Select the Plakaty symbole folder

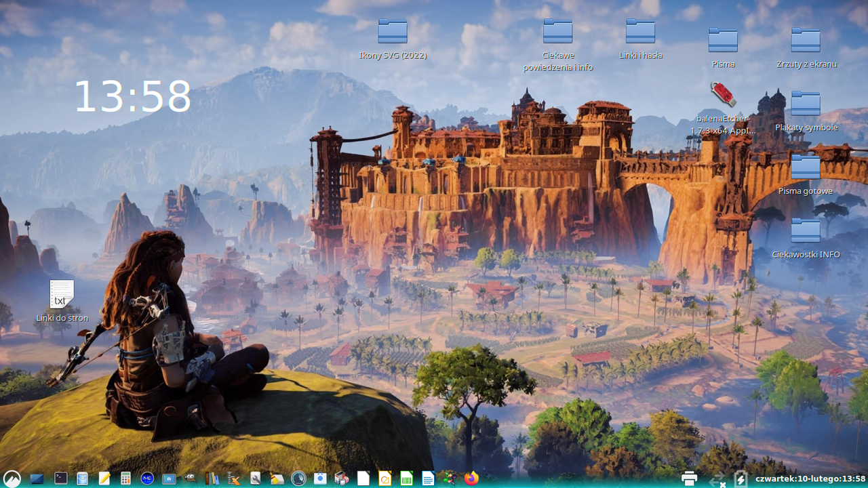pyautogui.click(x=806, y=112)
